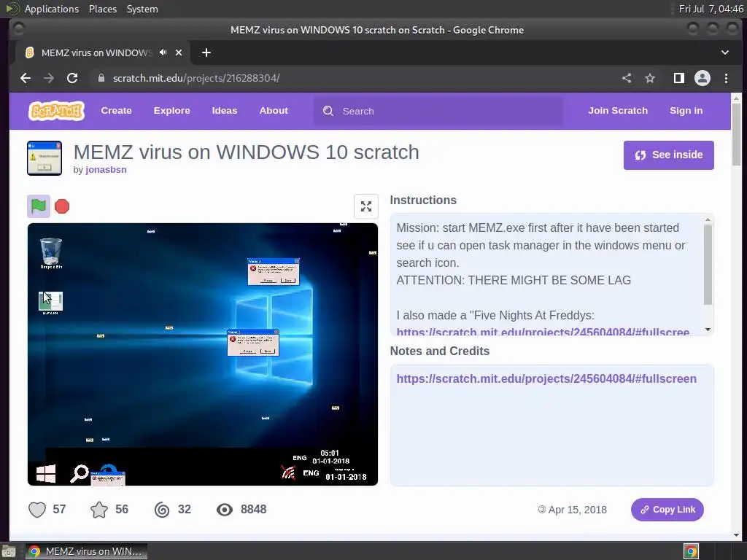Click the eye views icon

pyautogui.click(x=225, y=510)
